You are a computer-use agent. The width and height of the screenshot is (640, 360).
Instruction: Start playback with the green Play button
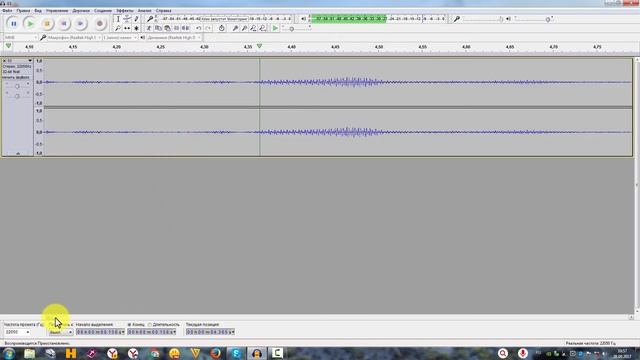30,24
